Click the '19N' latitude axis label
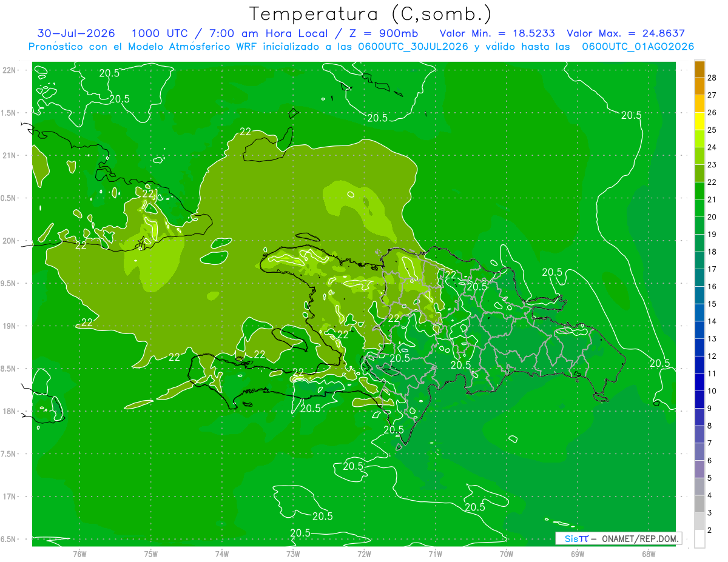Image resolution: width=728 pixels, height=562 pixels. 9,326
